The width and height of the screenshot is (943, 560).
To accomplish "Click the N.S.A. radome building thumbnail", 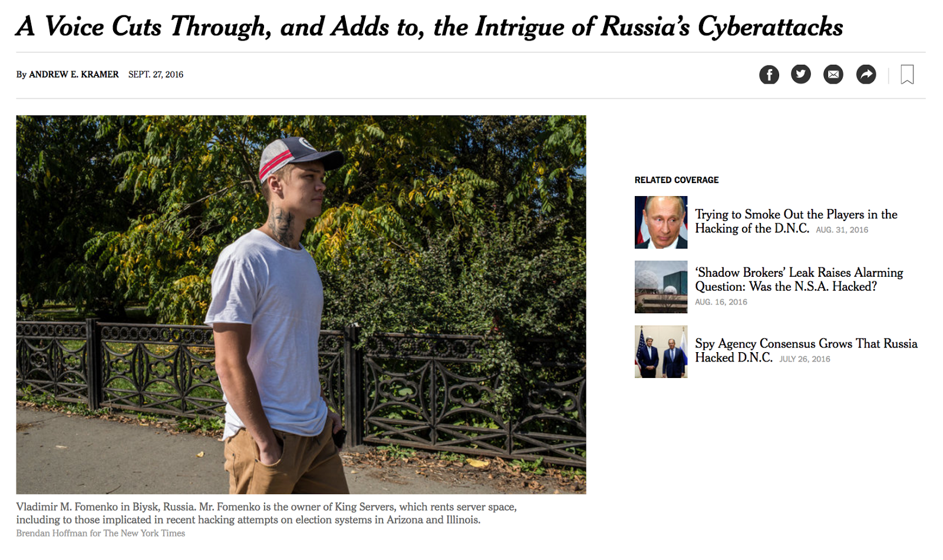I will point(661,287).
